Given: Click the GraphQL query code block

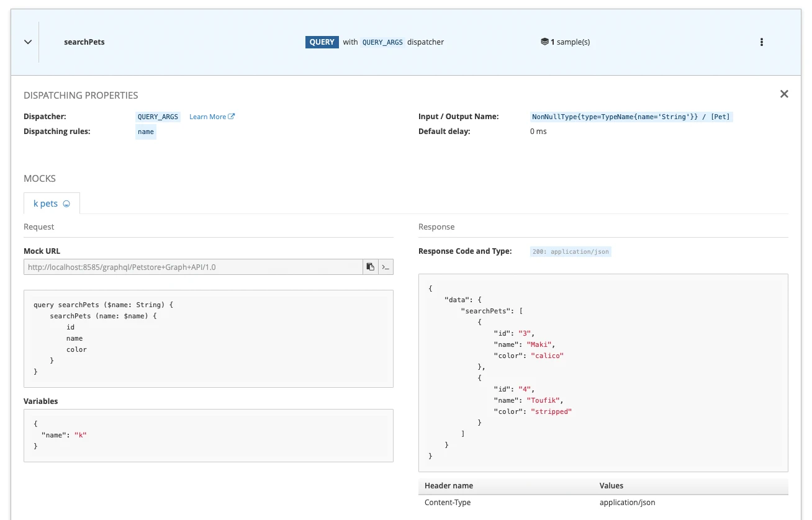Looking at the screenshot, I should click(x=208, y=338).
